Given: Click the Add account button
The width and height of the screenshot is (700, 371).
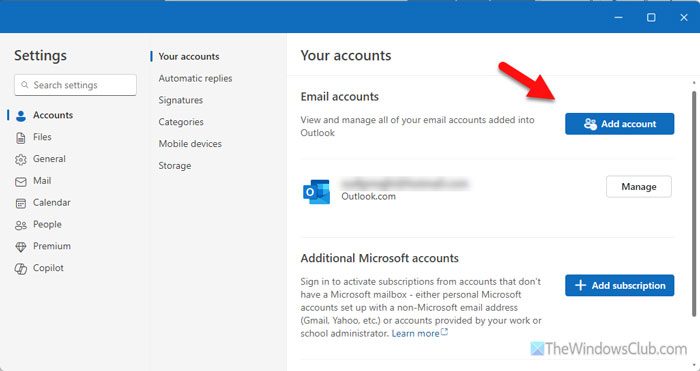Looking at the screenshot, I should tap(619, 124).
